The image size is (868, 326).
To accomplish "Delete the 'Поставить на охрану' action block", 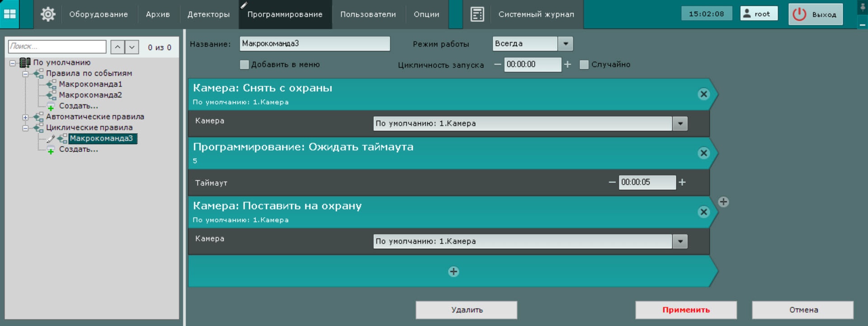I will pos(703,212).
